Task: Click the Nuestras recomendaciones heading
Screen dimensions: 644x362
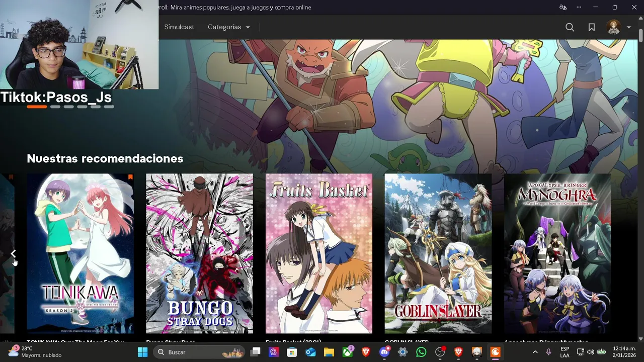Action: [x=105, y=158]
